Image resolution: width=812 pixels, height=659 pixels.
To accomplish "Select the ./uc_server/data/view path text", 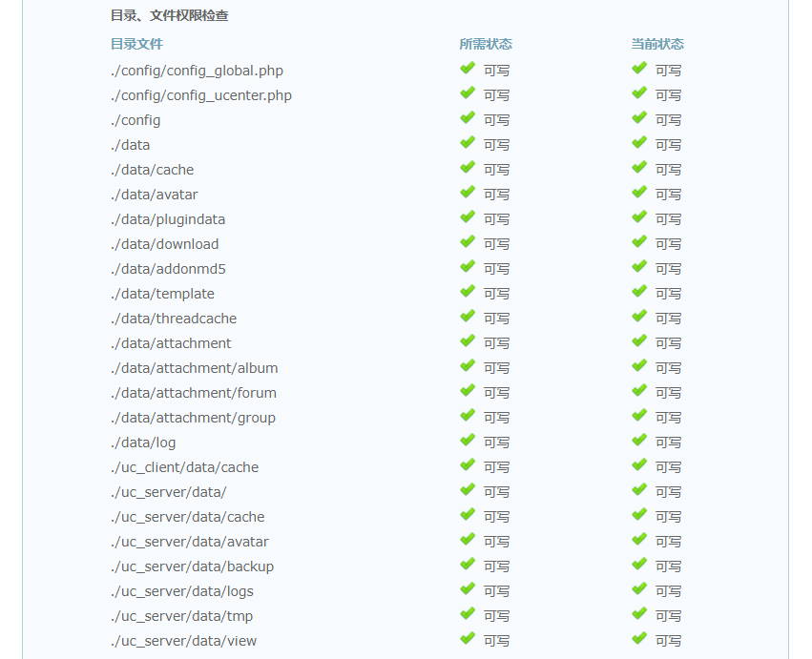I will pos(183,641).
